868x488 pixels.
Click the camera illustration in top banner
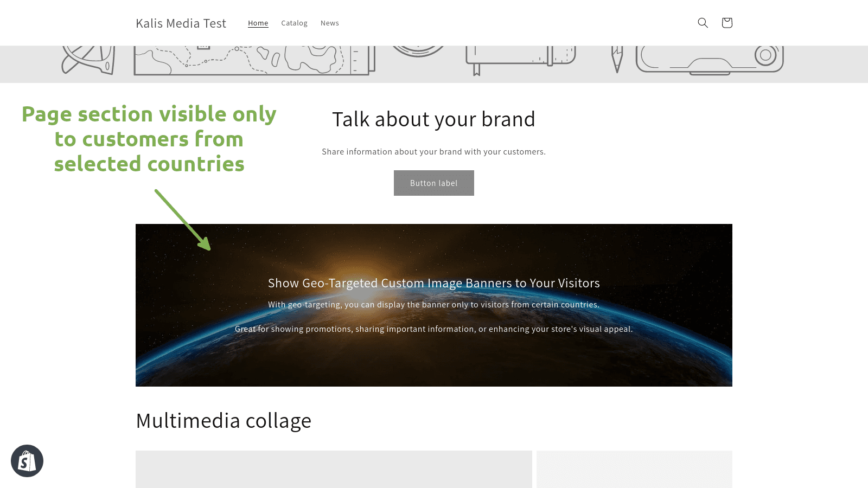pos(710,60)
